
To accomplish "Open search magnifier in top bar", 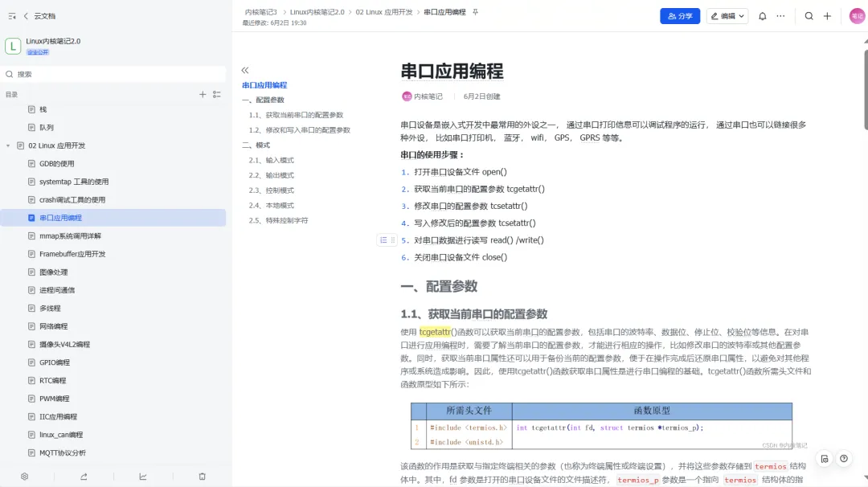I will click(x=809, y=16).
